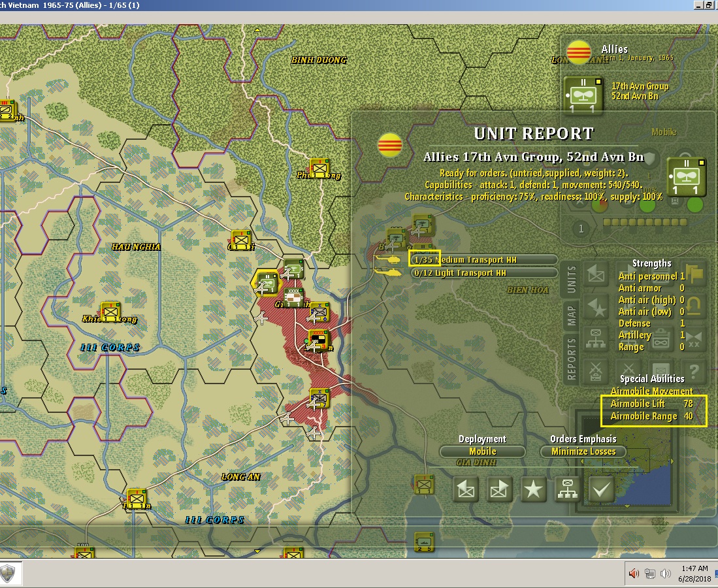Click the network tray icon
This screenshot has height=588, width=718.
pyautogui.click(x=650, y=574)
